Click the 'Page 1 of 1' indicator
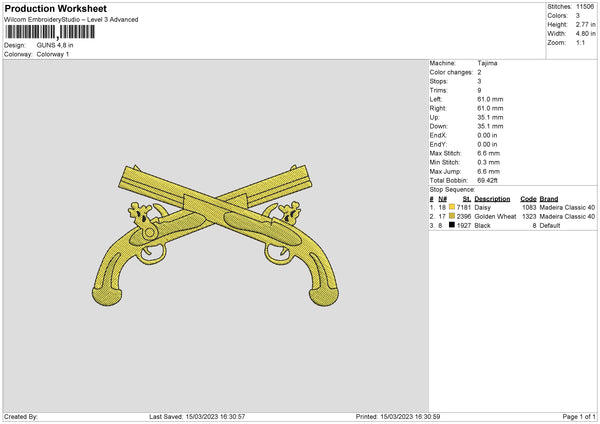Image resolution: width=600 pixels, height=424 pixels. [x=579, y=417]
